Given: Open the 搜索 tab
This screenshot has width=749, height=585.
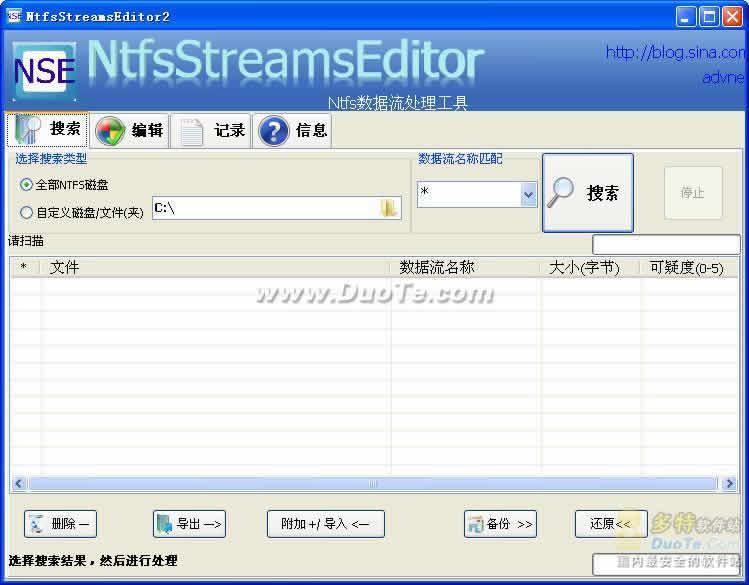Looking at the screenshot, I should click(47, 129).
